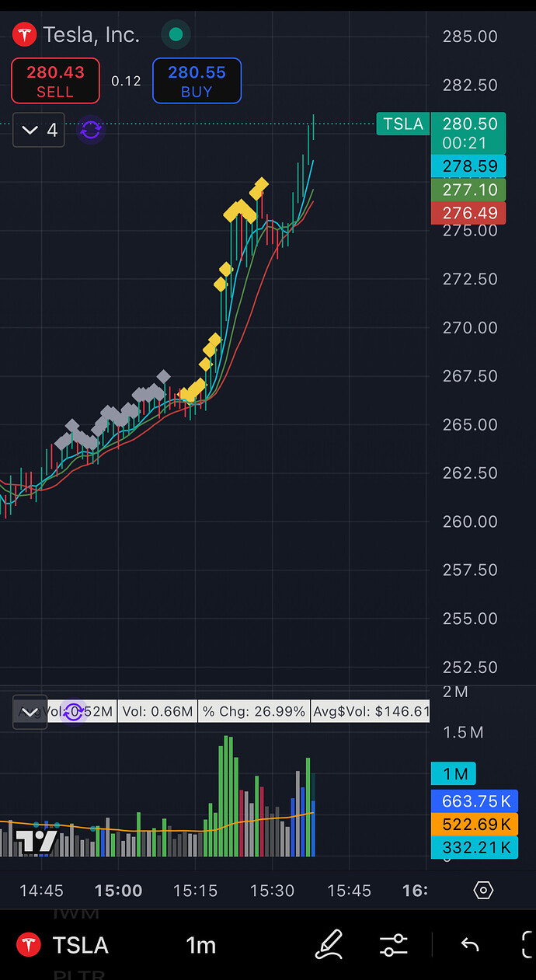The height and width of the screenshot is (980, 536).
Task: Tap the 280.43 SELL button
Action: pyautogui.click(x=55, y=81)
